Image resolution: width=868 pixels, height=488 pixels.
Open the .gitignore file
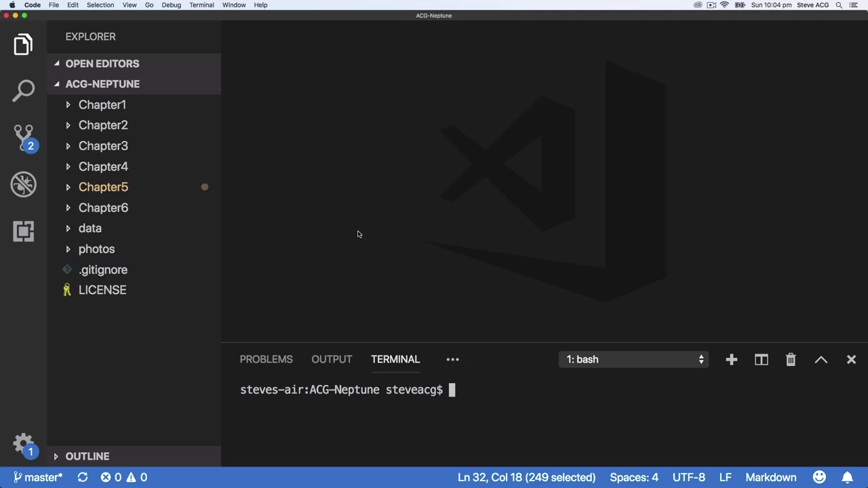tap(102, 270)
